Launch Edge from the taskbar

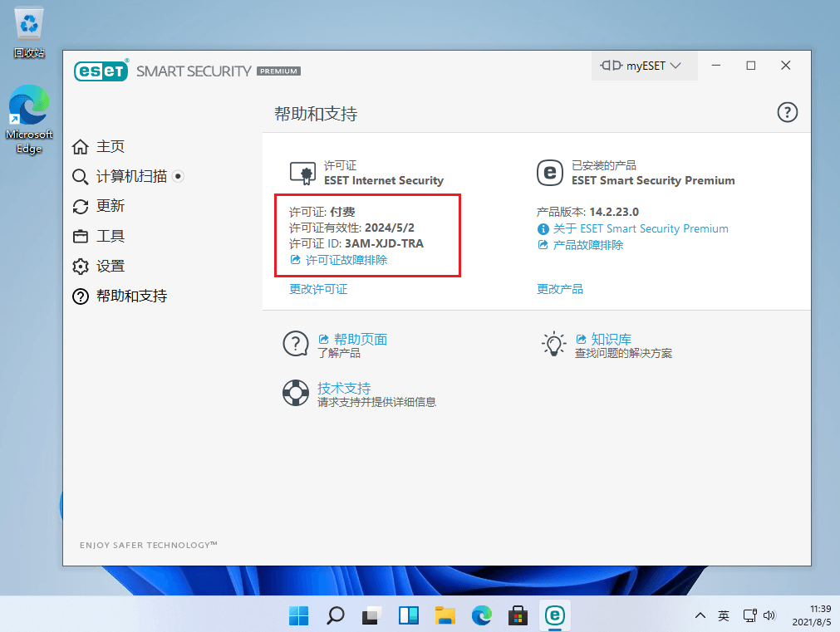point(482,615)
